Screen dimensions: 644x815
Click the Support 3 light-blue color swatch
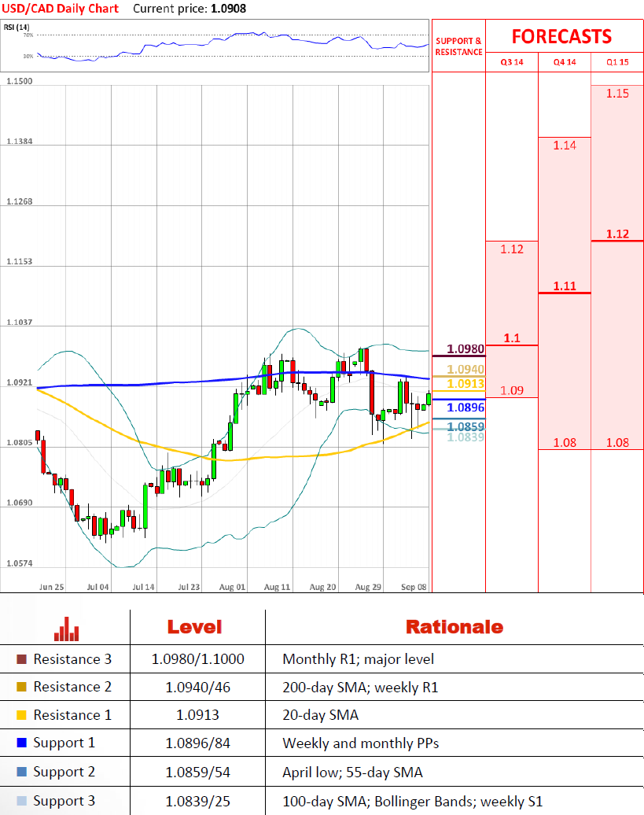pos(21,801)
